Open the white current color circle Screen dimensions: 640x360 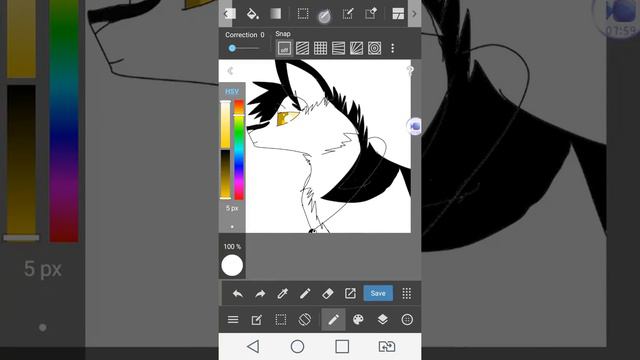pyautogui.click(x=232, y=266)
